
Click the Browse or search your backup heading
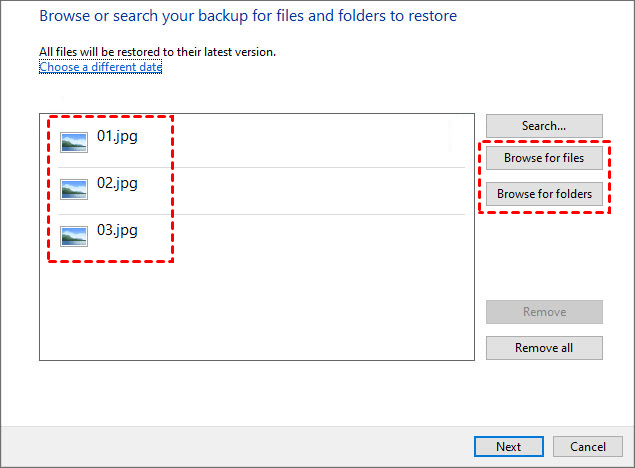[x=248, y=17]
